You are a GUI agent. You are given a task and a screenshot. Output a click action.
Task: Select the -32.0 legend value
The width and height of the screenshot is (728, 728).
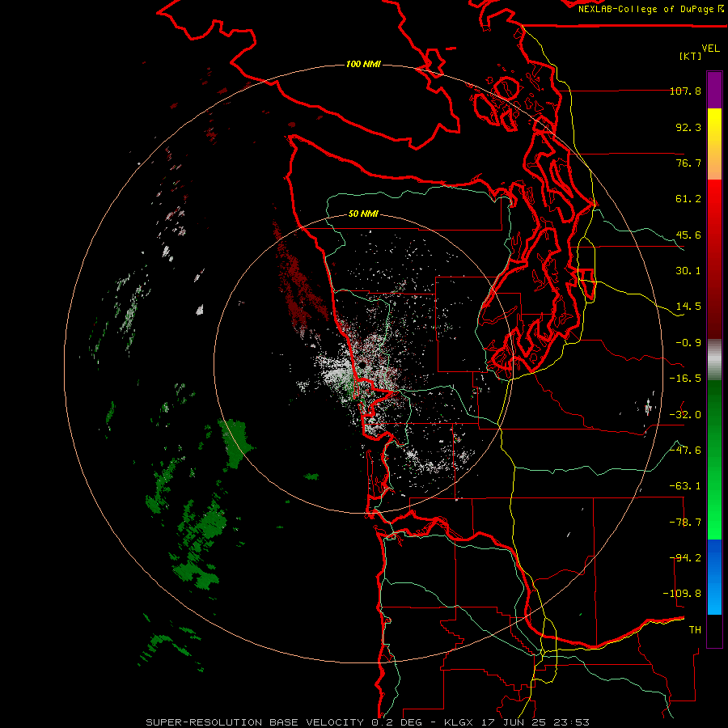pyautogui.click(x=685, y=415)
